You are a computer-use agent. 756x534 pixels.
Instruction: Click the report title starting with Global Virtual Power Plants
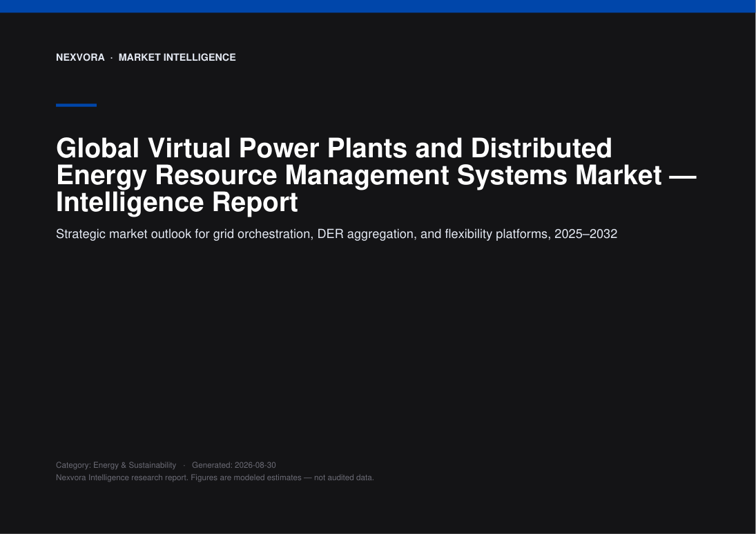pos(376,175)
